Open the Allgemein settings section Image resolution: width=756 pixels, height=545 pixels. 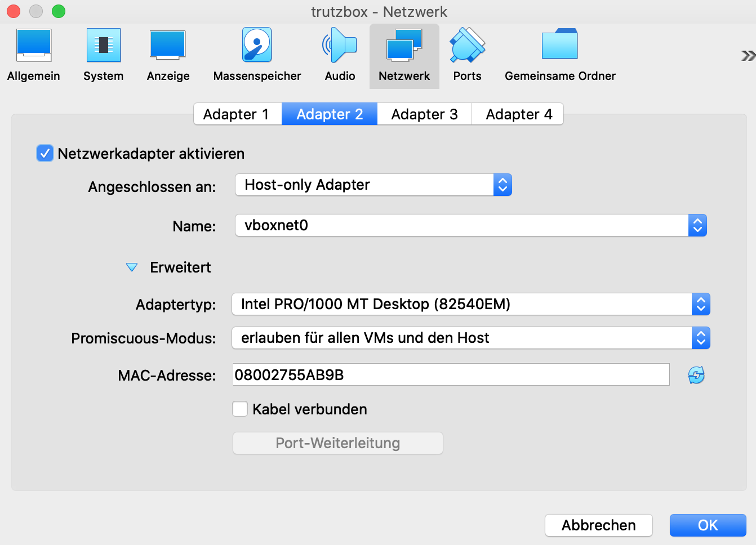coord(34,56)
